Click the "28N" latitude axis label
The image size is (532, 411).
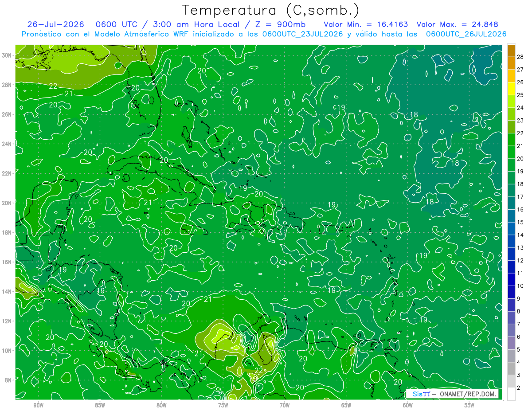8,85
